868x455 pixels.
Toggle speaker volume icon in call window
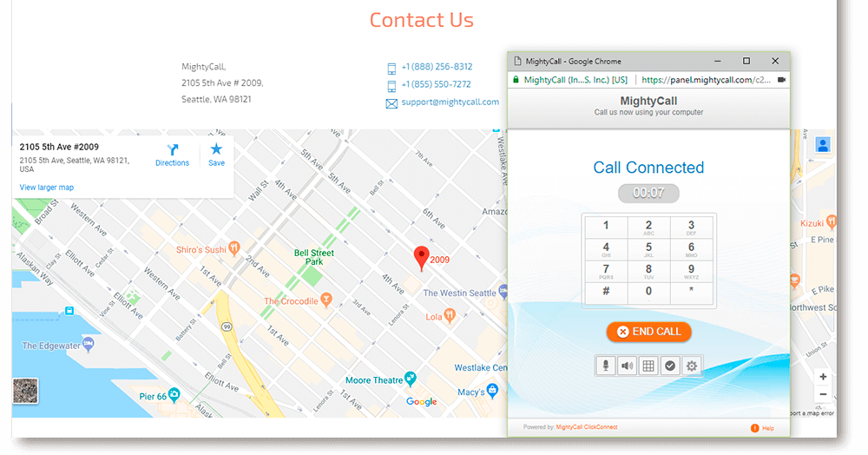click(x=627, y=366)
